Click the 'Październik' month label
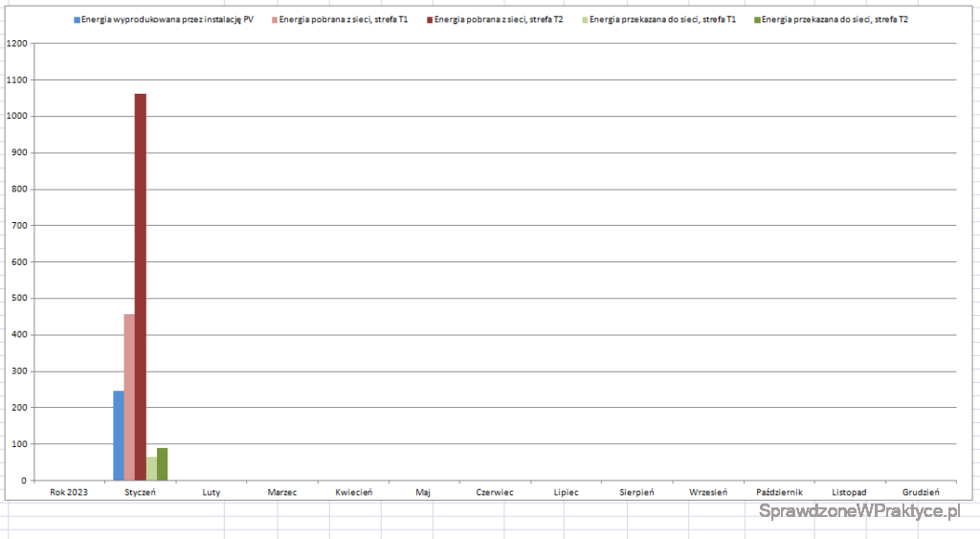 tap(779, 492)
